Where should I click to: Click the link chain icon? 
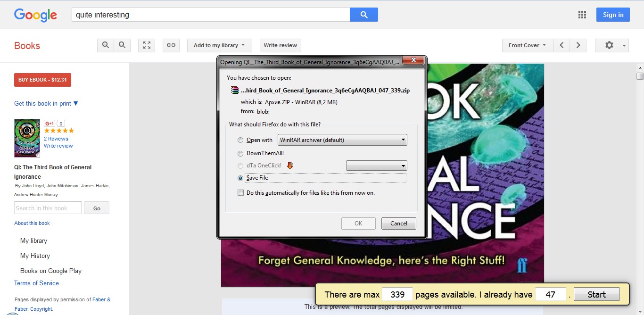[171, 45]
